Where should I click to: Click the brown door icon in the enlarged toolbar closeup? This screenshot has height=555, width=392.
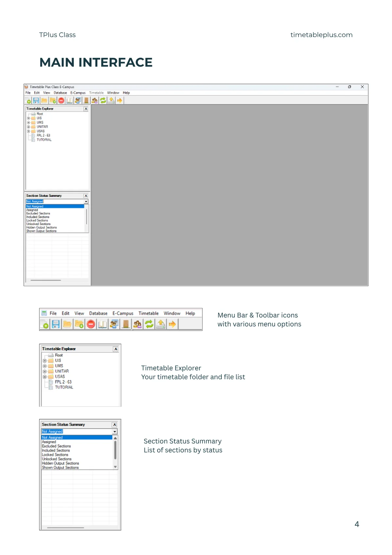(x=126, y=324)
